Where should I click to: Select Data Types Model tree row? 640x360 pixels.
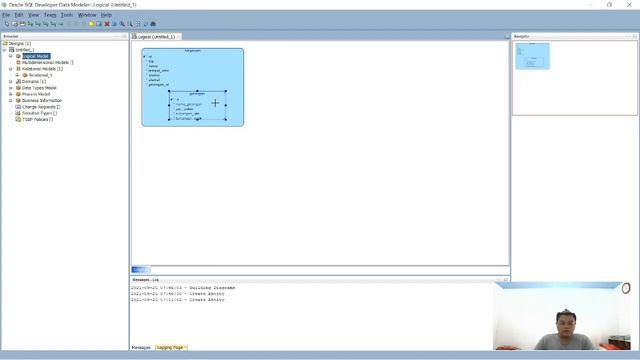39,88
